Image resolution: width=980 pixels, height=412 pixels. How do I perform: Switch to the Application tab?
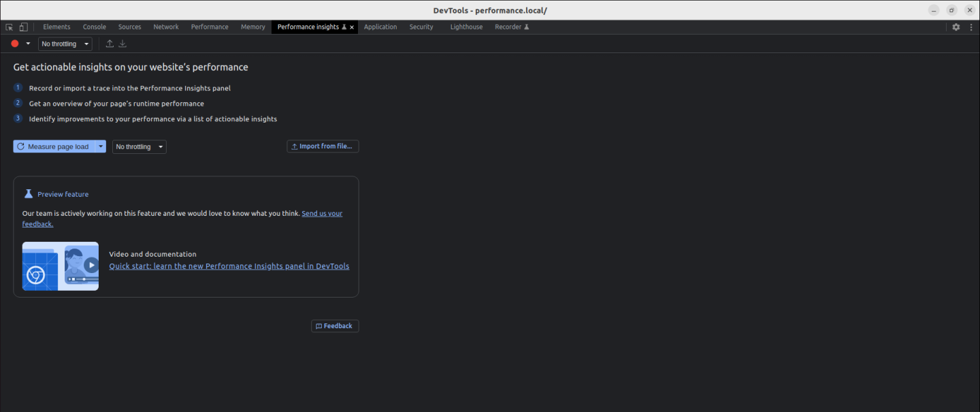tap(380, 27)
